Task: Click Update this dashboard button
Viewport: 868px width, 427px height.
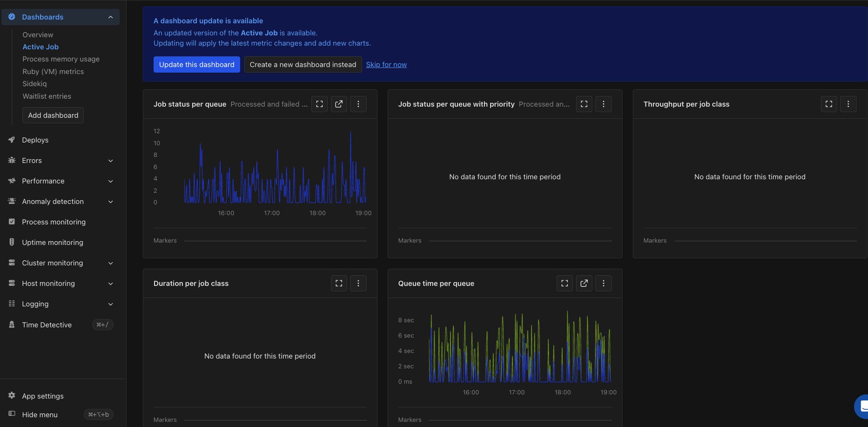Action: (x=197, y=64)
